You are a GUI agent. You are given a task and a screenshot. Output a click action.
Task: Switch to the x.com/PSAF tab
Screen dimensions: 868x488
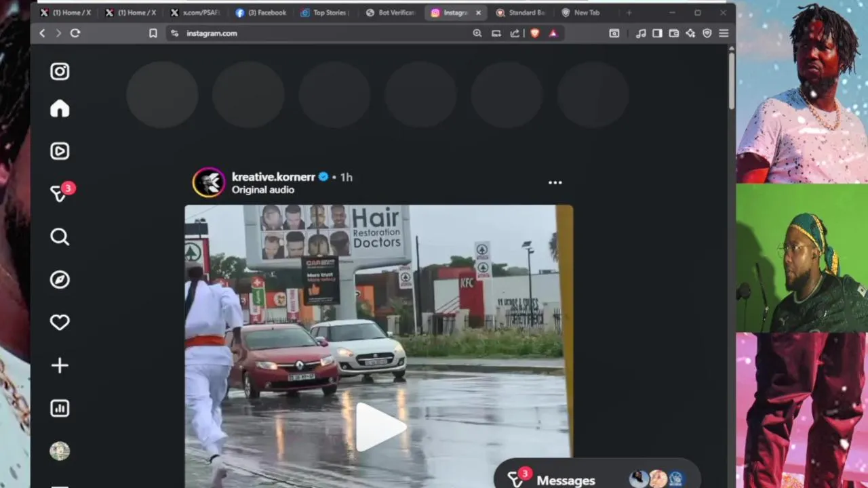(195, 12)
